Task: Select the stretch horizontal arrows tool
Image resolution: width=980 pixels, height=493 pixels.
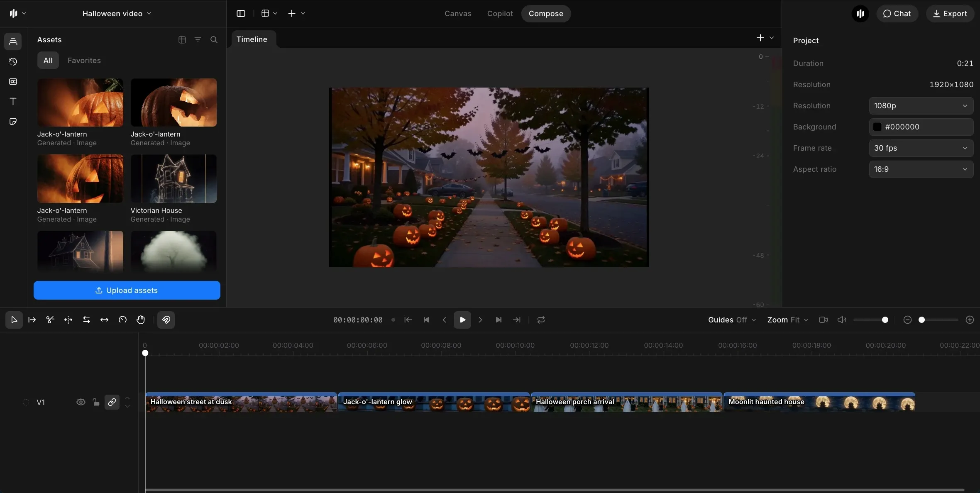Action: coord(104,320)
